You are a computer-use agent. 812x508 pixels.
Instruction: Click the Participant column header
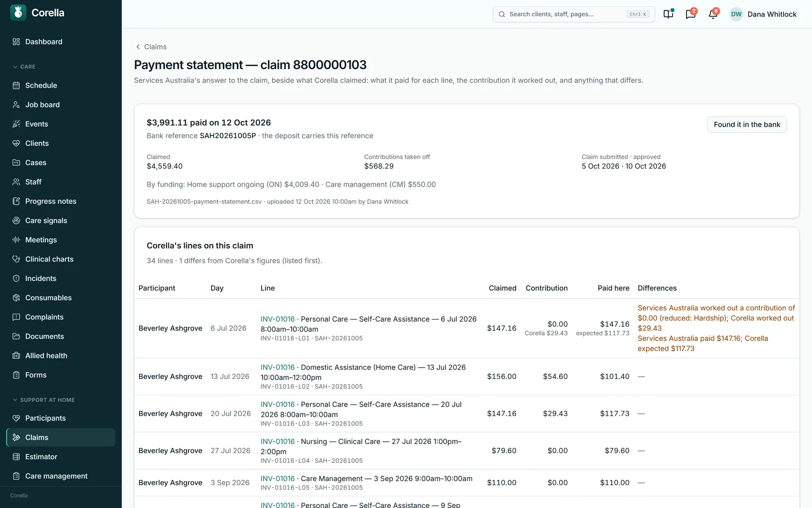point(157,288)
